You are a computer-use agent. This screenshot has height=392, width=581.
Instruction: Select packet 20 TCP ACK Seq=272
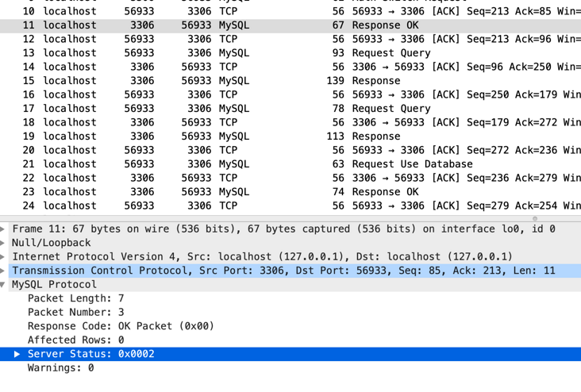[290, 150]
